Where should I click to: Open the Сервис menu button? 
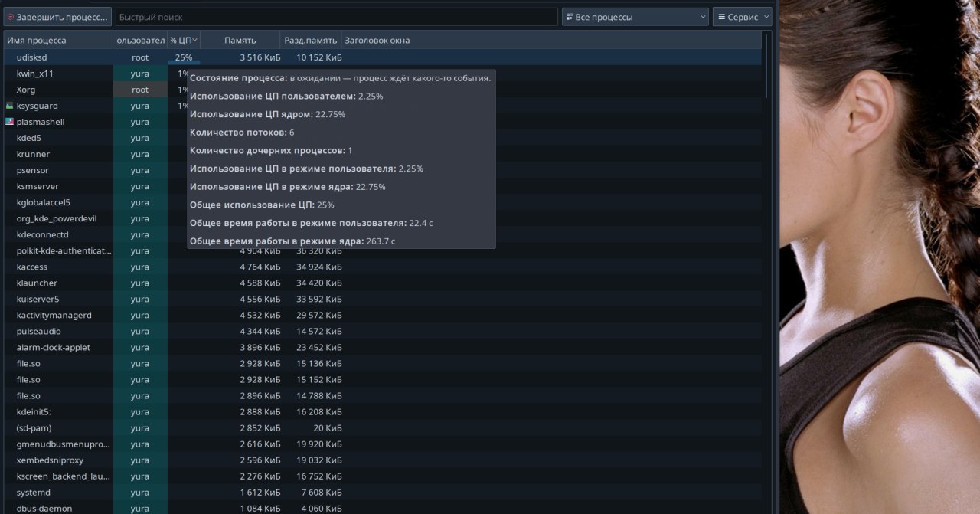[742, 17]
